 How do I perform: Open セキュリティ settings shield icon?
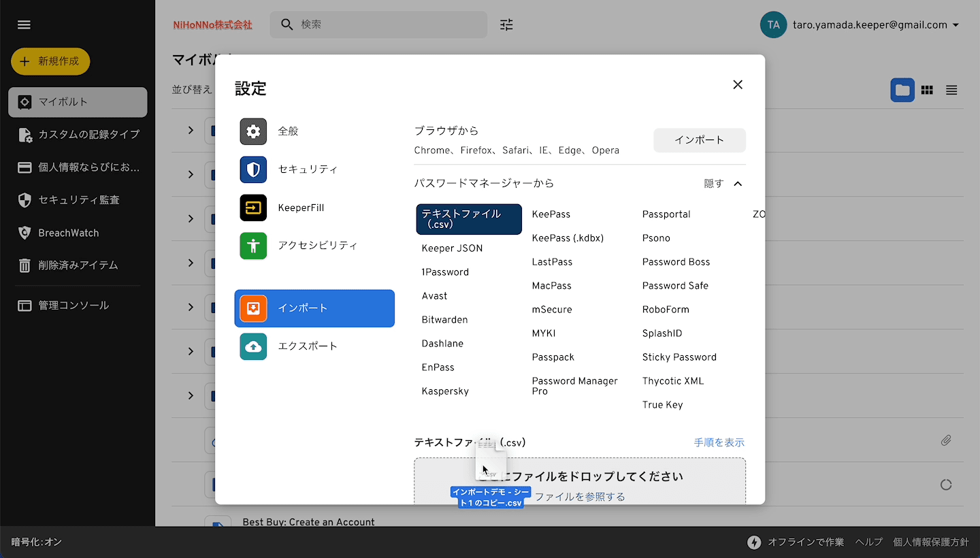[x=253, y=169]
